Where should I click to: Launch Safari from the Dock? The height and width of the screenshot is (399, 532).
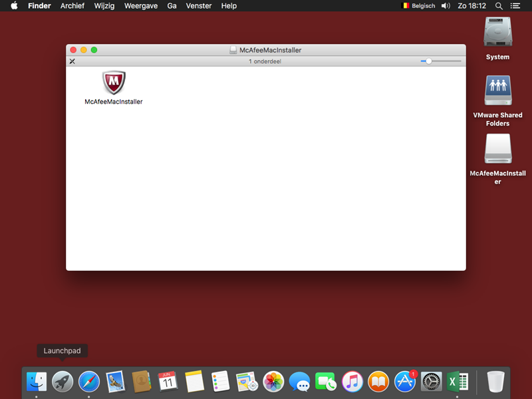pos(89,381)
